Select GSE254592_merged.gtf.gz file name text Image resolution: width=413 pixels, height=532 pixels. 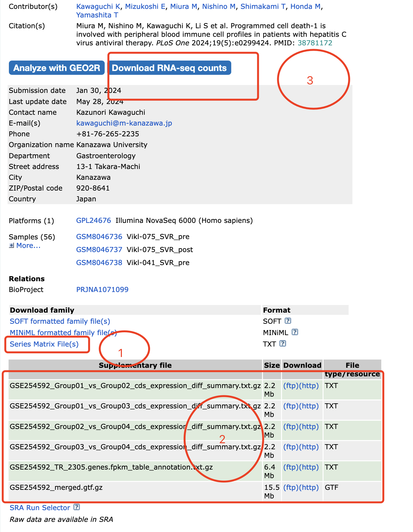pos(56,487)
